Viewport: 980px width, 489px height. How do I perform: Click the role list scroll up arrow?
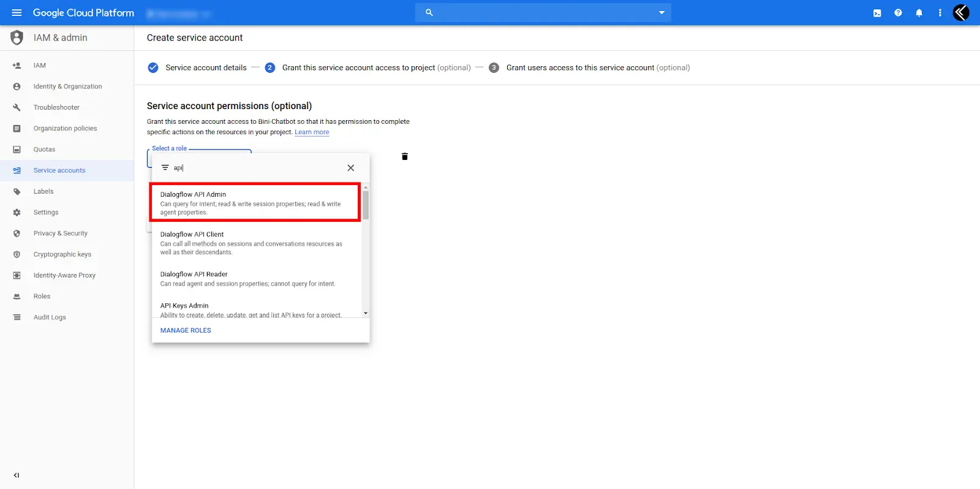(x=366, y=187)
